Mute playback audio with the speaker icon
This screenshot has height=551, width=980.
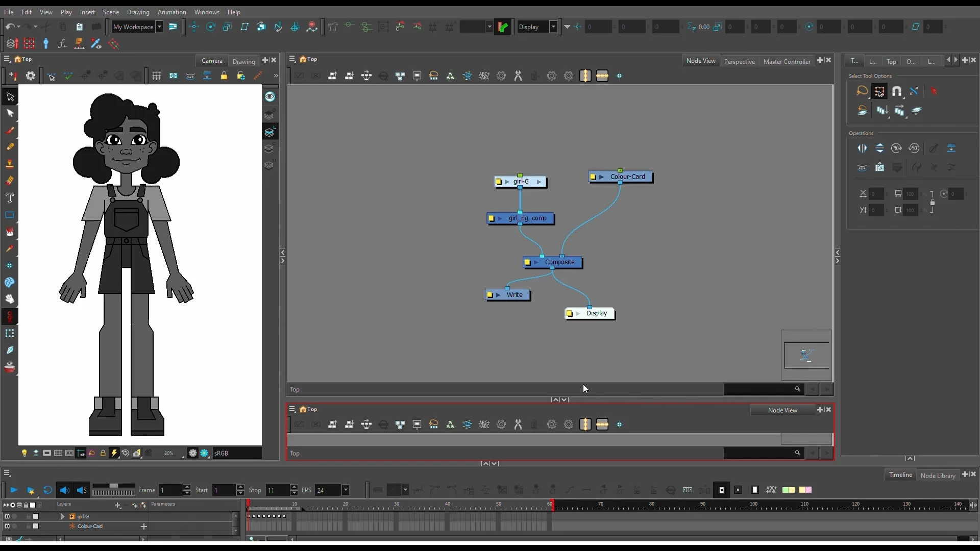click(x=65, y=490)
